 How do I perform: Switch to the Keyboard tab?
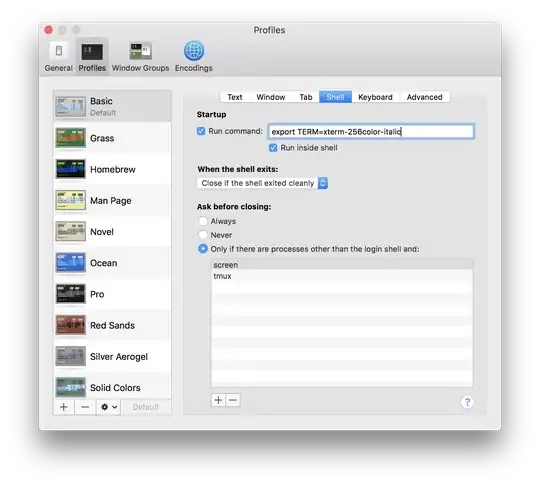pos(375,97)
